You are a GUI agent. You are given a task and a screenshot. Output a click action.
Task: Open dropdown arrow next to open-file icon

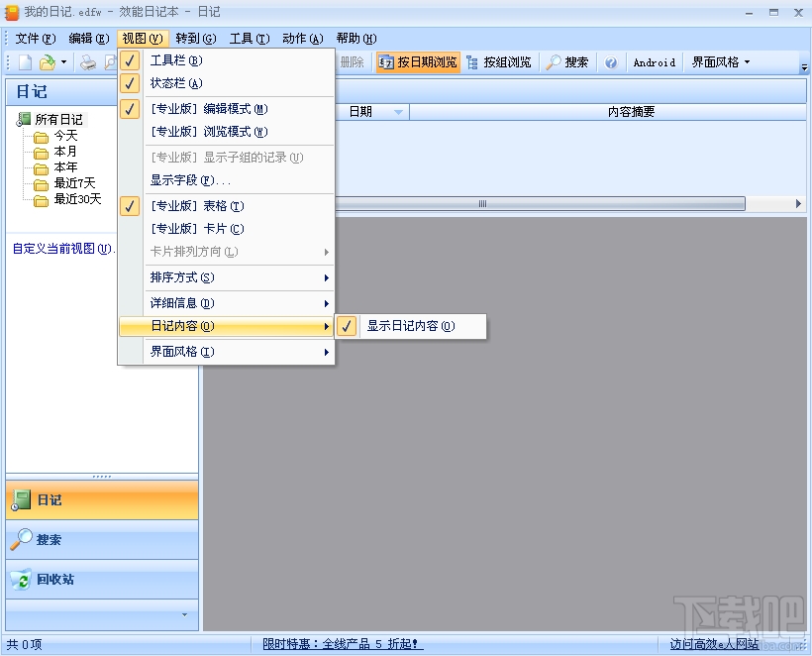coord(63,62)
